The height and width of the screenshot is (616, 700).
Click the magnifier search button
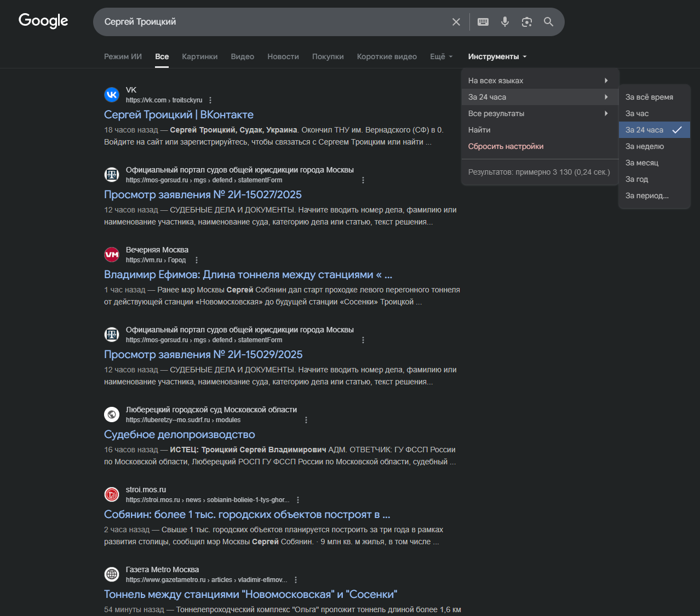[548, 22]
